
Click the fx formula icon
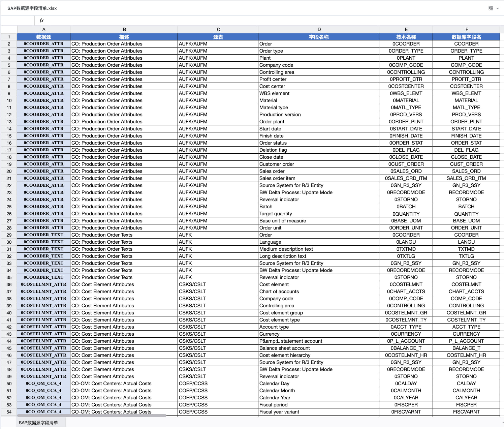coord(41,21)
